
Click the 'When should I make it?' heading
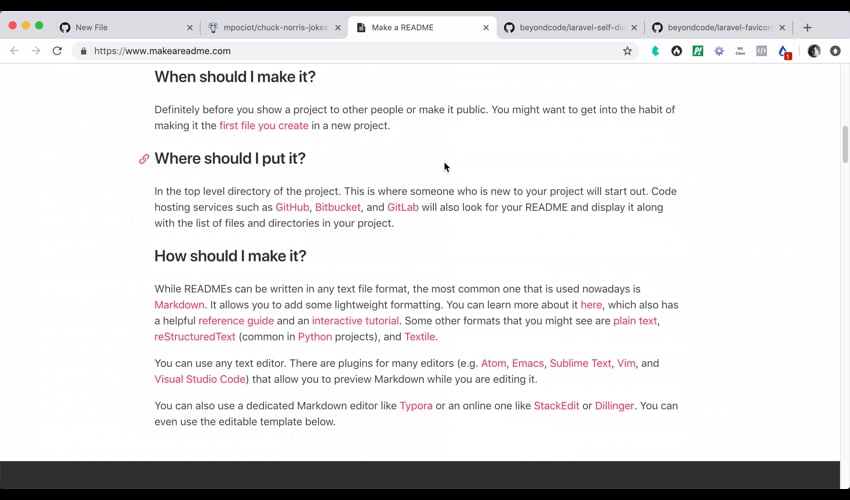click(235, 77)
